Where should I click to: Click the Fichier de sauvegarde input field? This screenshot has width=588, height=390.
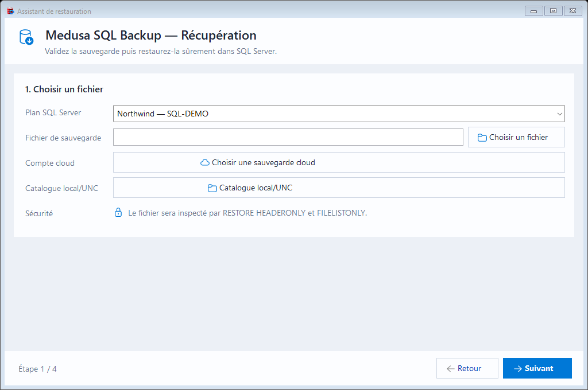288,137
